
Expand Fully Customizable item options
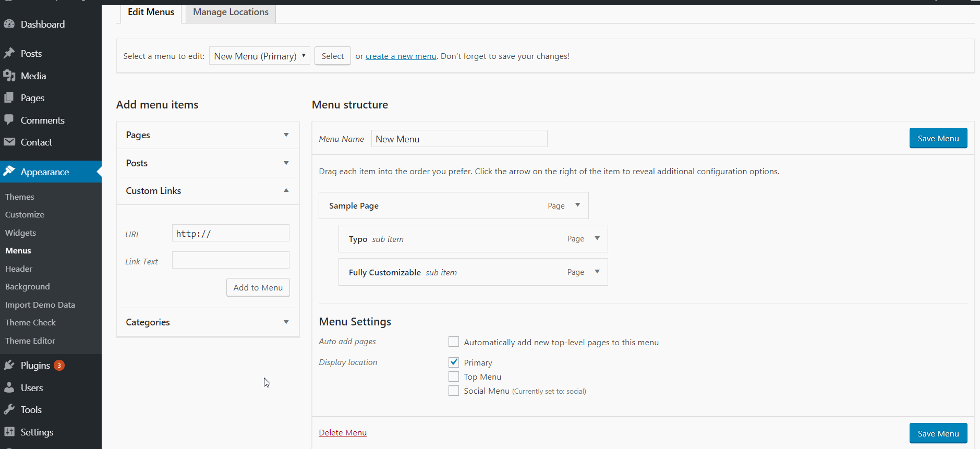(597, 272)
